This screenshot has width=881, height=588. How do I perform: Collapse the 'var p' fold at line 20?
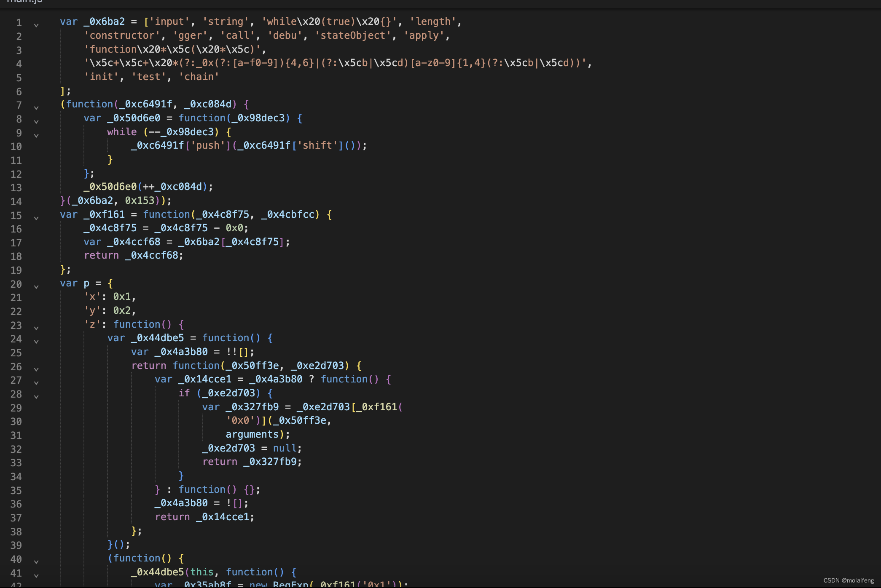tap(36, 287)
